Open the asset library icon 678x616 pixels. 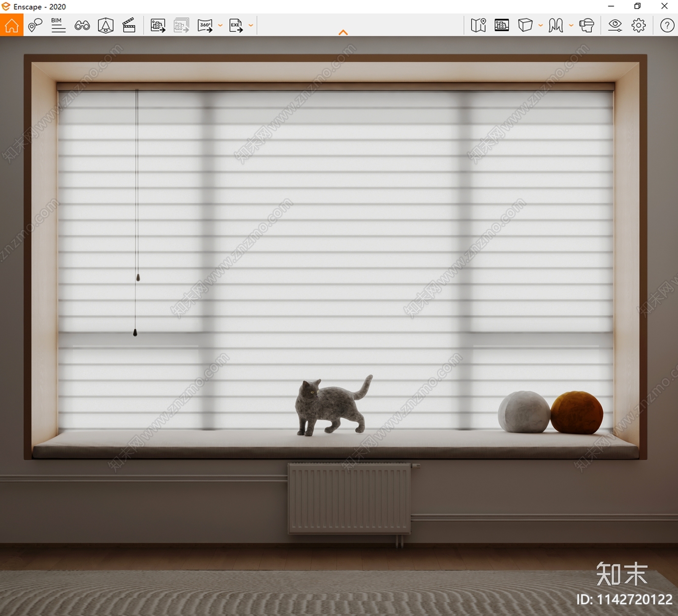[x=502, y=25]
